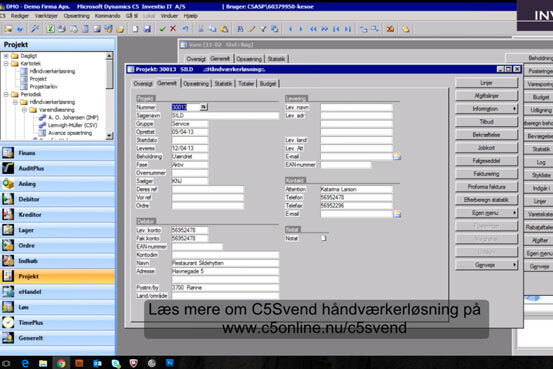The width and height of the screenshot is (553, 369).
Task: Undo with the blue curved arrow icon
Action: point(185,29)
